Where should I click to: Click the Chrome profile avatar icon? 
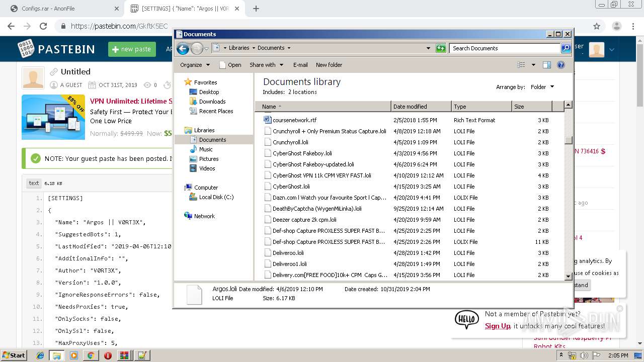coord(616,26)
